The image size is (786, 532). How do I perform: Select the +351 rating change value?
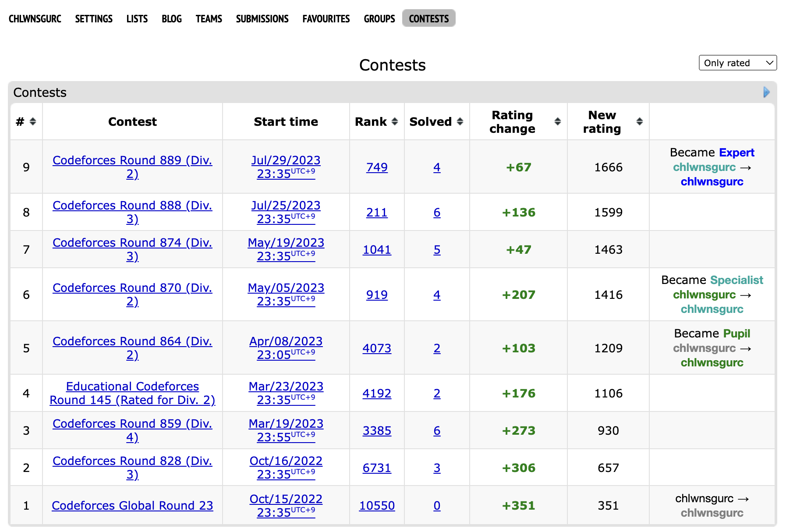[x=519, y=505]
